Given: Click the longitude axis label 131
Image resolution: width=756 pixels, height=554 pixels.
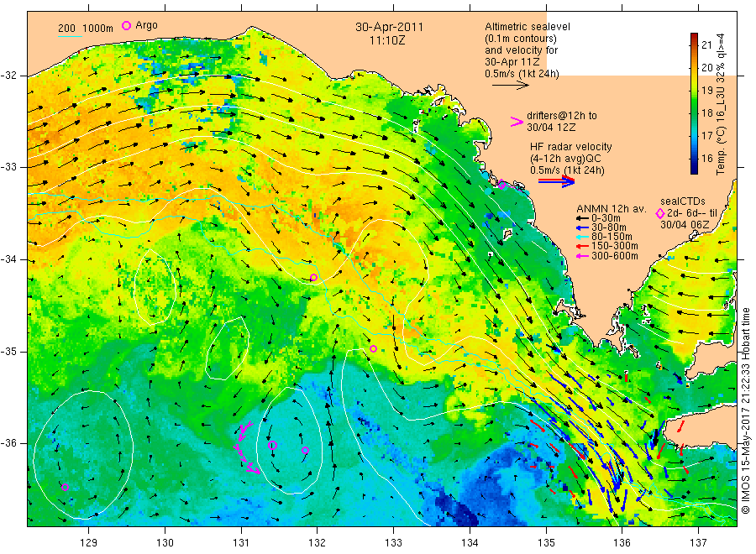Looking at the screenshot, I should click(x=241, y=543).
